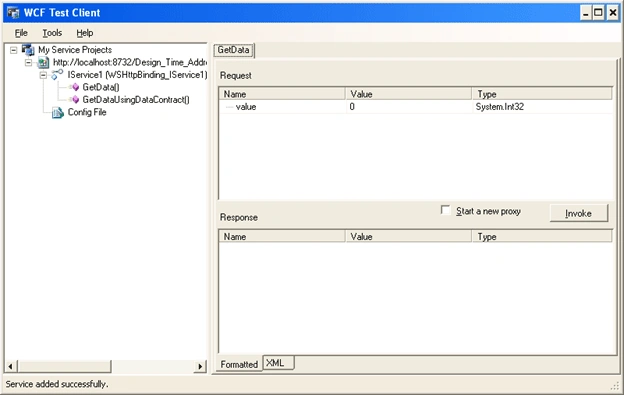Enable the Start a new proxy checkbox

tap(445, 210)
